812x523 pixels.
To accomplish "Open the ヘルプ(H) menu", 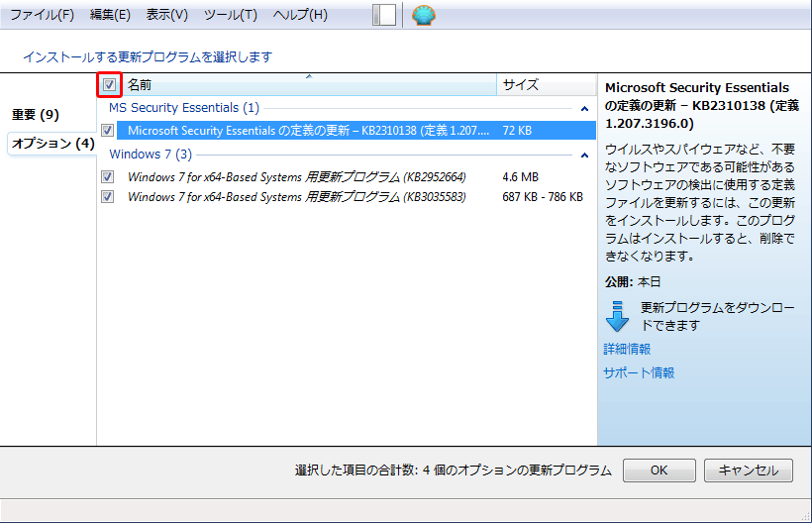I will (x=300, y=15).
